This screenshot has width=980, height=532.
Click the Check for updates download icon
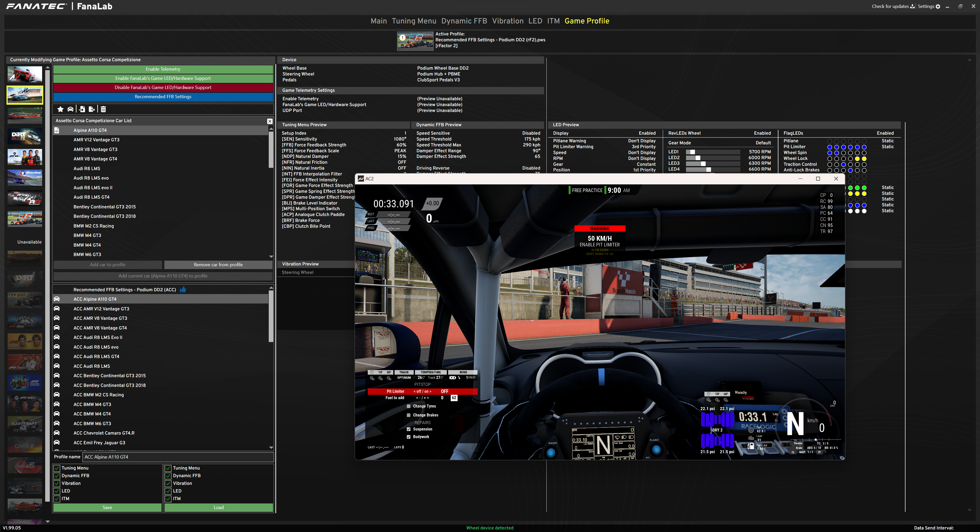(912, 6)
